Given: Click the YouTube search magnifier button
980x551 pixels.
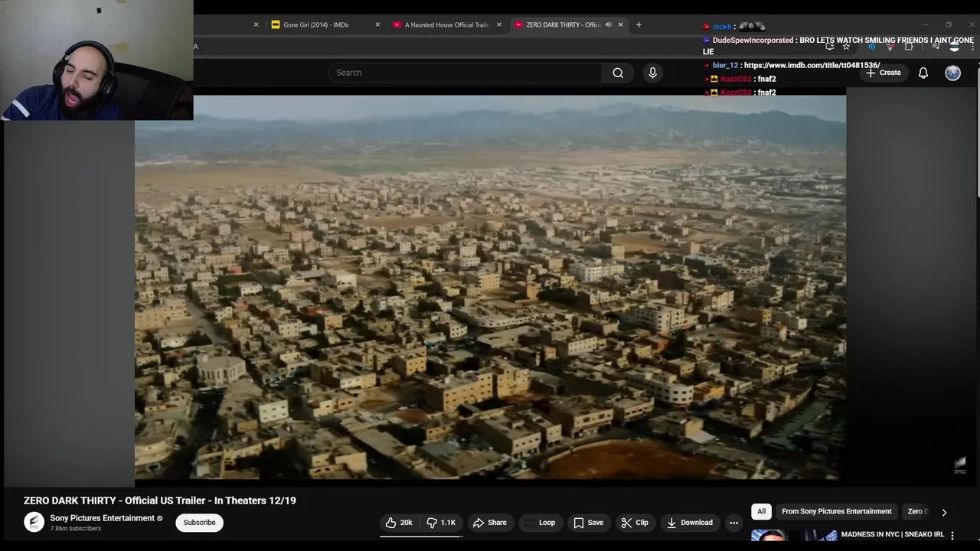Looking at the screenshot, I should pyautogui.click(x=618, y=73).
